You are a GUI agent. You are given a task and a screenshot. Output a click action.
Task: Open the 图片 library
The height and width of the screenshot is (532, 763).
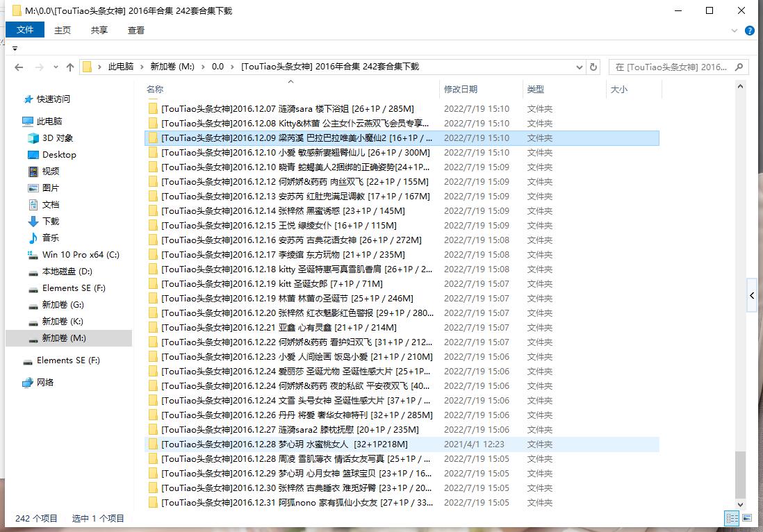pyautogui.click(x=51, y=188)
